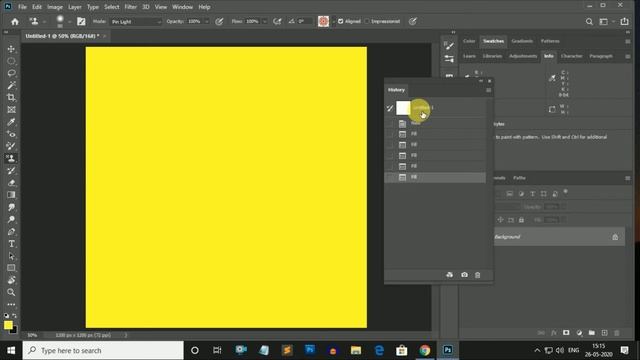The image size is (640, 360).
Task: Click the Windows taskbar search box
Action: [103, 350]
